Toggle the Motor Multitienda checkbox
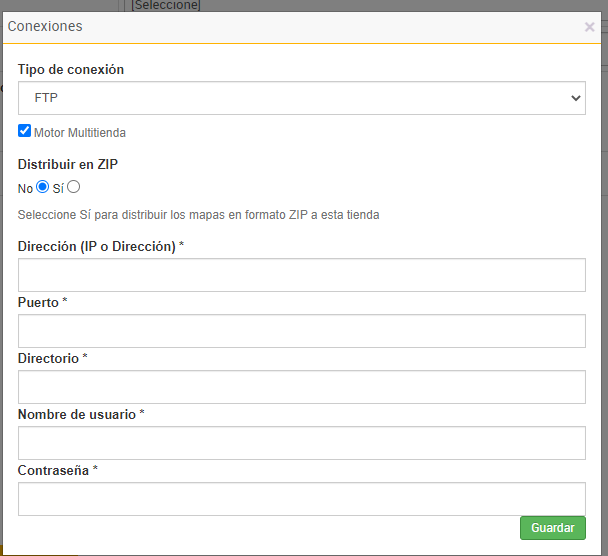Screen dimensions: 608x556 coord(25,131)
